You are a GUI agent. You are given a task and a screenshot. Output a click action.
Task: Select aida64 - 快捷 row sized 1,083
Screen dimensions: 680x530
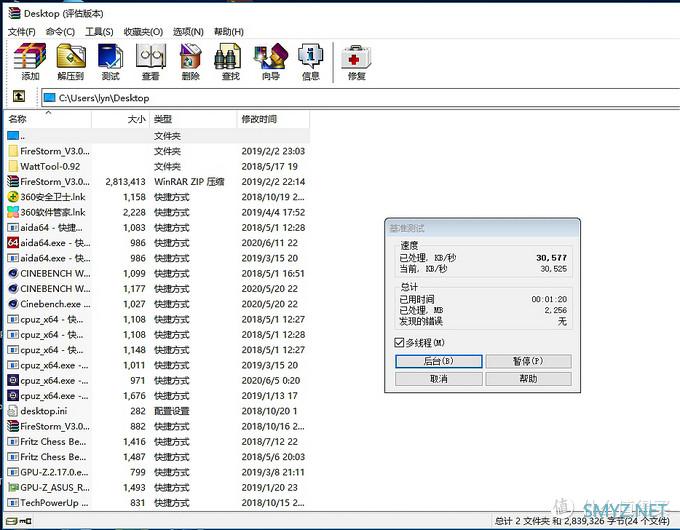click(x=157, y=227)
